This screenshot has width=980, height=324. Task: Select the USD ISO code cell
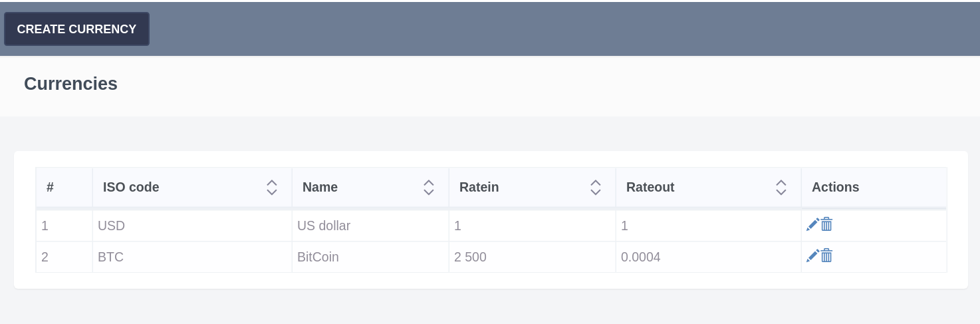tap(112, 226)
